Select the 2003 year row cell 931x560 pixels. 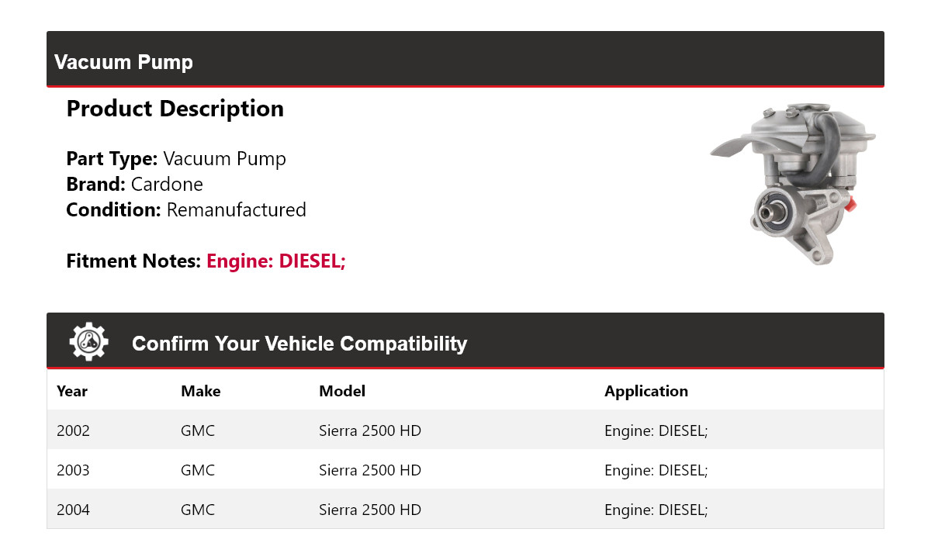73,470
